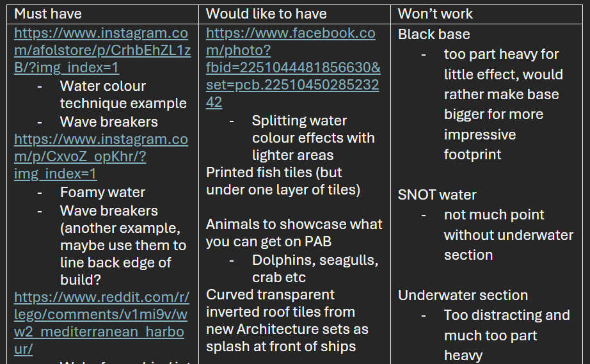The width and height of the screenshot is (590, 364).
Task: Click the "Must have" column header
Action: click(x=48, y=13)
